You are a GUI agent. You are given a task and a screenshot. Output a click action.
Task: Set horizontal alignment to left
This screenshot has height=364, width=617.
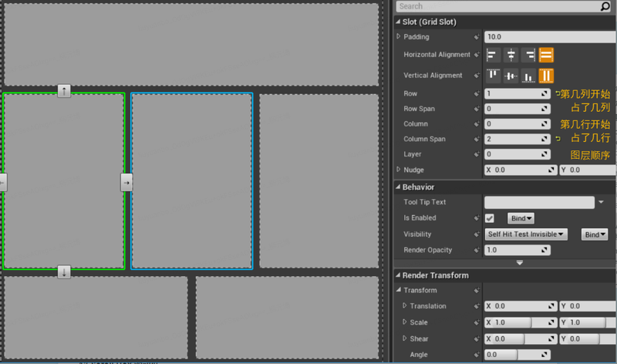493,55
